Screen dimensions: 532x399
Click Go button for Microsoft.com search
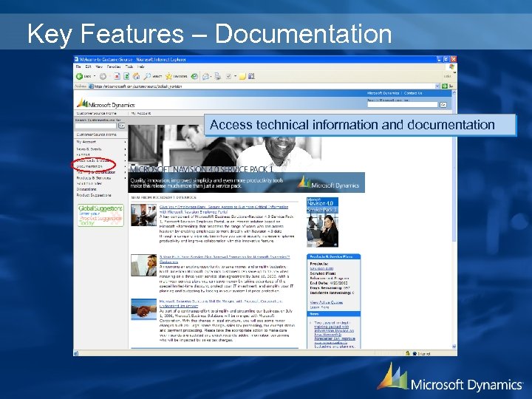443,105
